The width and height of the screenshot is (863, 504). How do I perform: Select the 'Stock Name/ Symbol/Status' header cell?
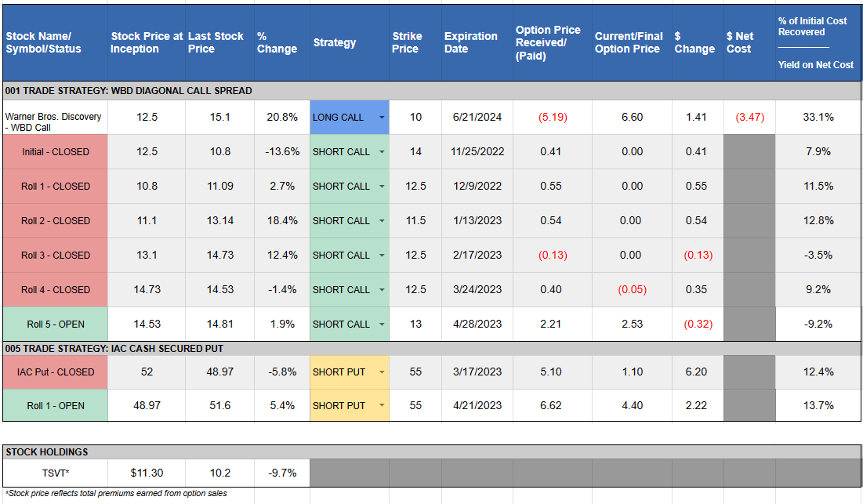55,42
